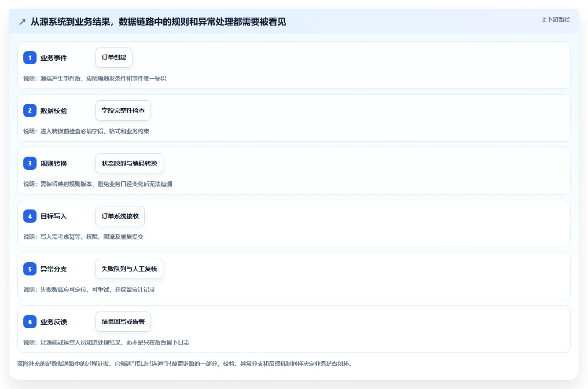Click the note about 后台留下日志
The height and width of the screenshot is (389, 588).
point(106,342)
